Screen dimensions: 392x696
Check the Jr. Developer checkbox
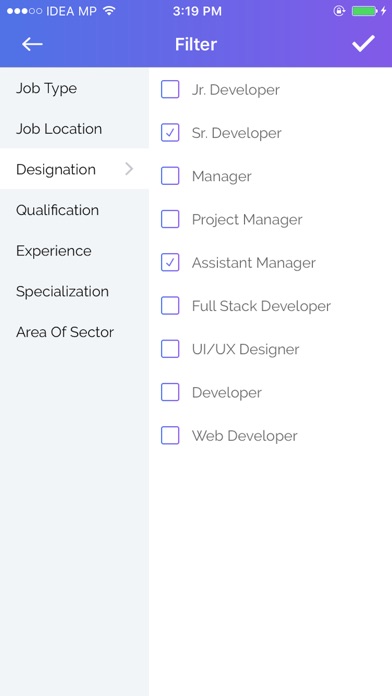tap(170, 89)
